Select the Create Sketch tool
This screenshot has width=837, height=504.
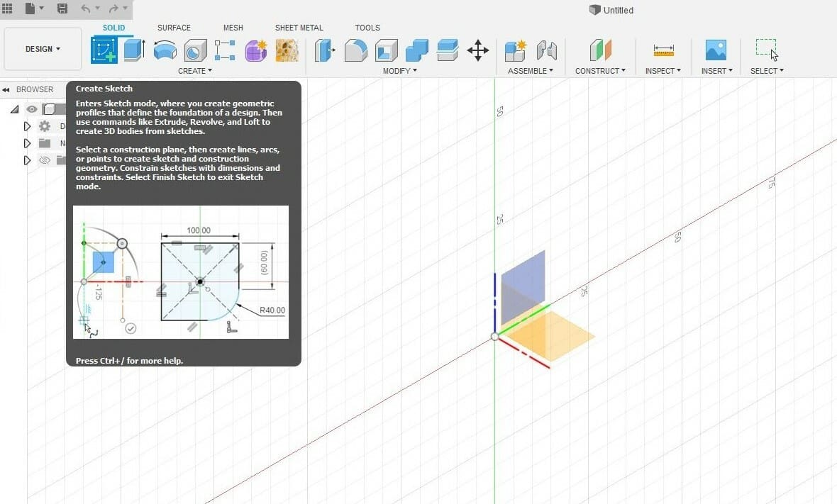tap(105, 50)
